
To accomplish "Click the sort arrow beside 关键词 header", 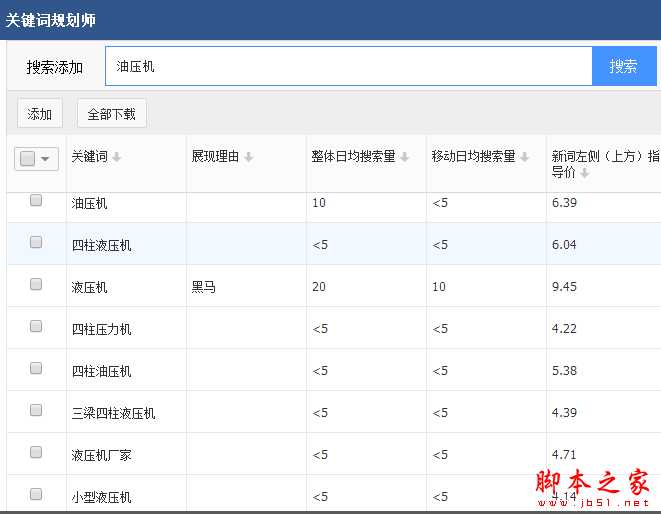I will [x=116, y=157].
